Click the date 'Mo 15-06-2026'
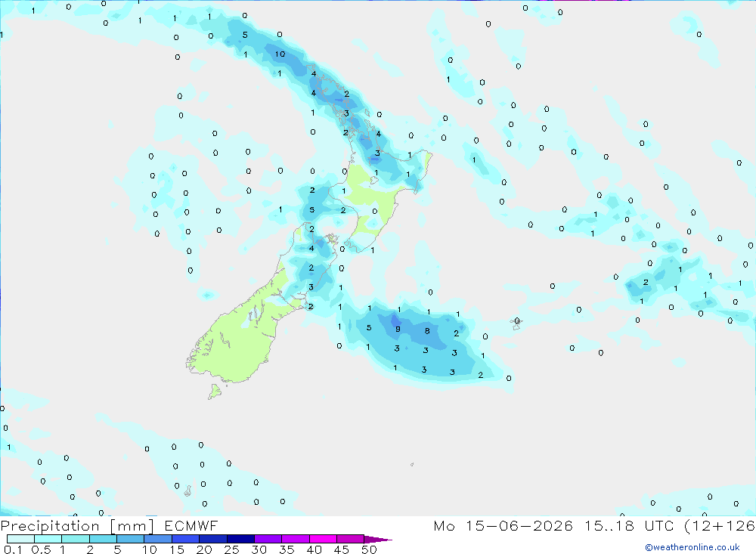 503,525
